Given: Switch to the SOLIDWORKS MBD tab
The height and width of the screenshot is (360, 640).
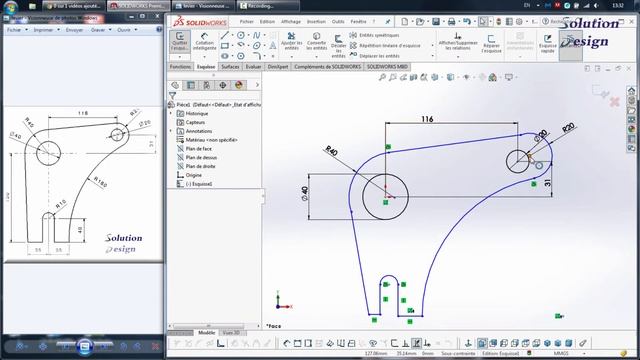Looking at the screenshot, I should click(387, 67).
